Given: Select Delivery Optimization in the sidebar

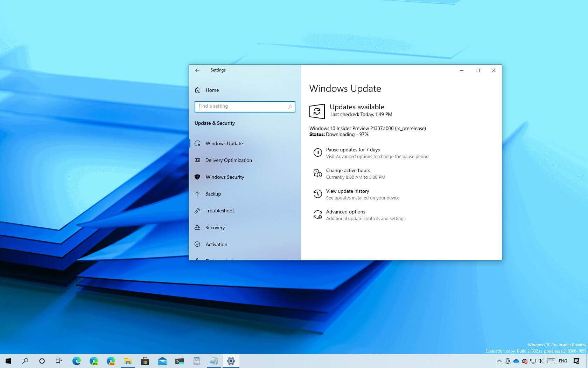Looking at the screenshot, I should tap(229, 160).
